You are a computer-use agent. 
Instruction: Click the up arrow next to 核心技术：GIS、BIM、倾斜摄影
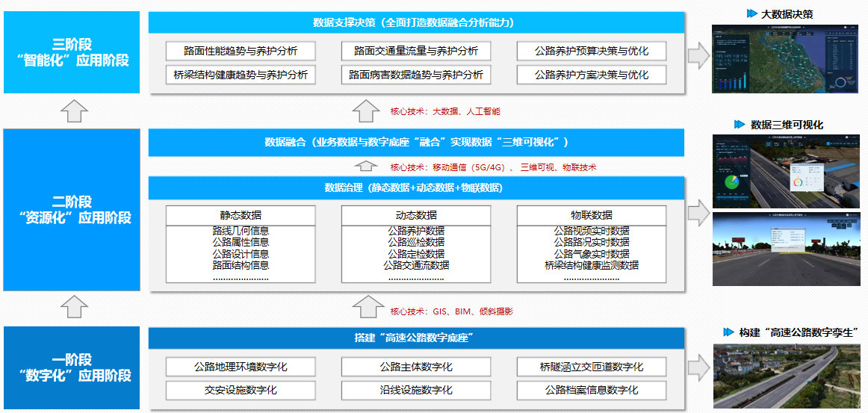pyautogui.click(x=366, y=307)
